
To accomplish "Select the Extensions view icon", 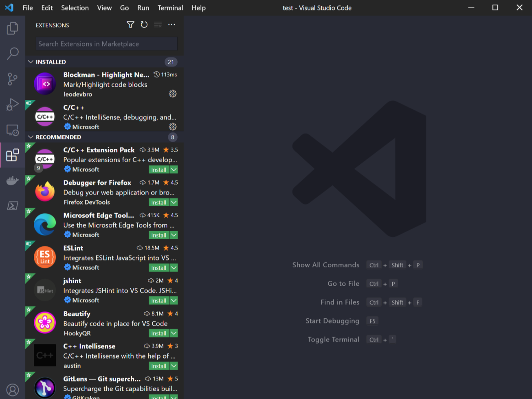I will click(x=13, y=155).
